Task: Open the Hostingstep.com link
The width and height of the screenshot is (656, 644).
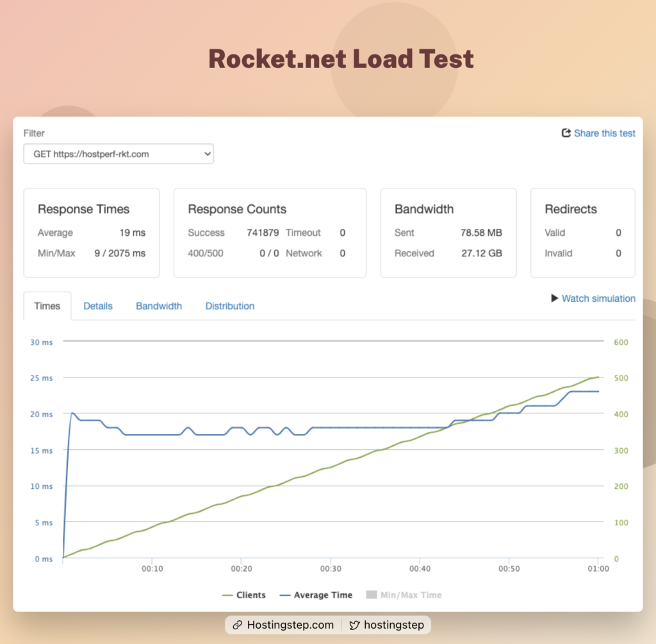Action: pyautogui.click(x=290, y=625)
